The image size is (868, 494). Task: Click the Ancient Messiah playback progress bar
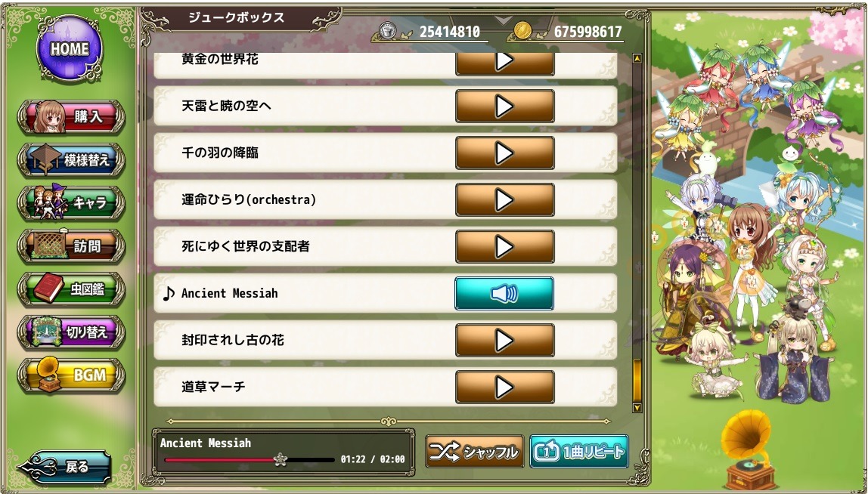coord(250,460)
